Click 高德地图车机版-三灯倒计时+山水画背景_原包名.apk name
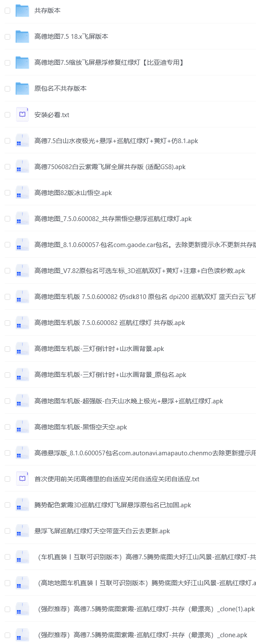This screenshot has height=644, width=256. tap(110, 375)
